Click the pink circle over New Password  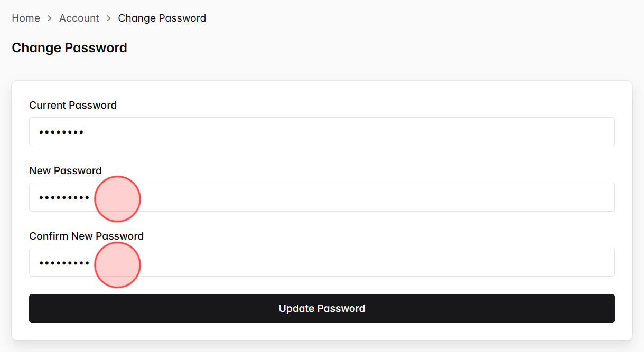pyautogui.click(x=117, y=199)
